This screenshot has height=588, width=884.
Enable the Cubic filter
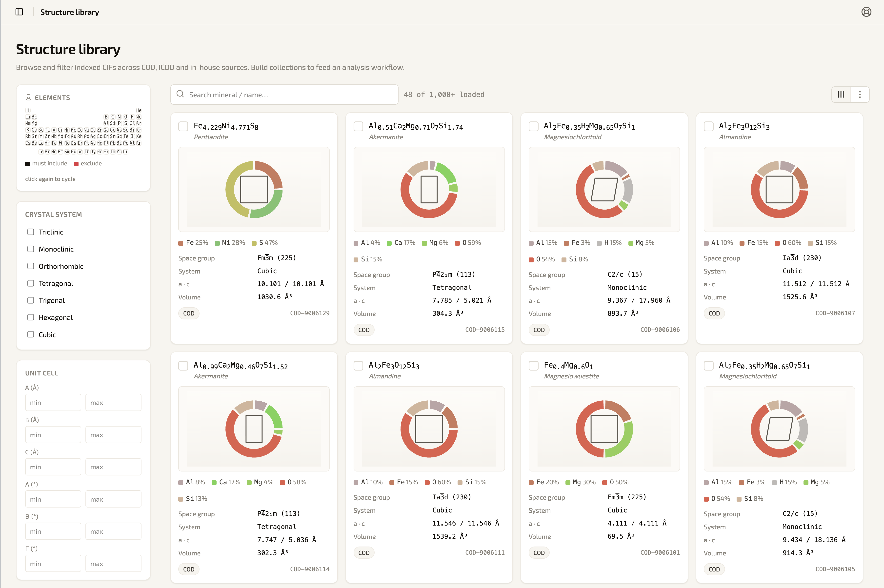click(31, 334)
